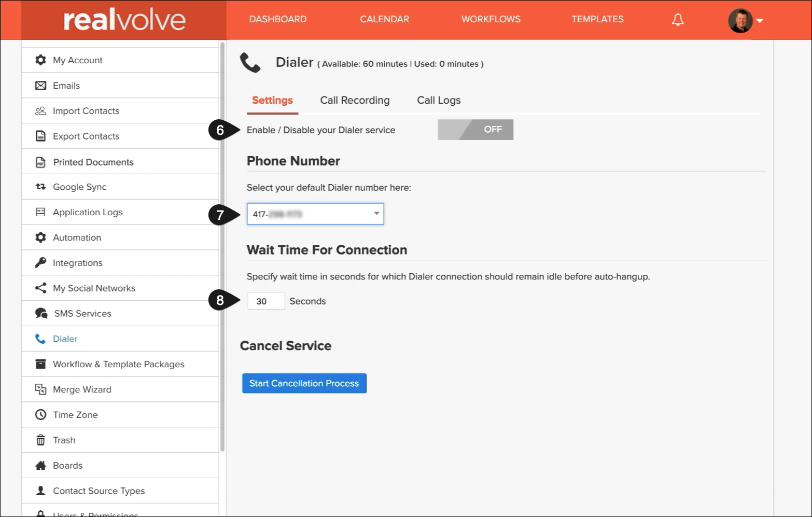Click the Google Sync arrows icon
This screenshot has height=517, width=812.
40,187
